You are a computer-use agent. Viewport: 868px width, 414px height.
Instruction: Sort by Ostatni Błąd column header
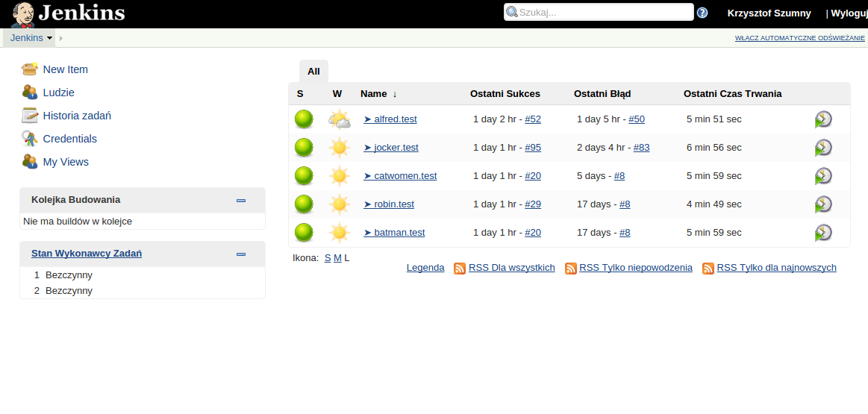(x=602, y=94)
